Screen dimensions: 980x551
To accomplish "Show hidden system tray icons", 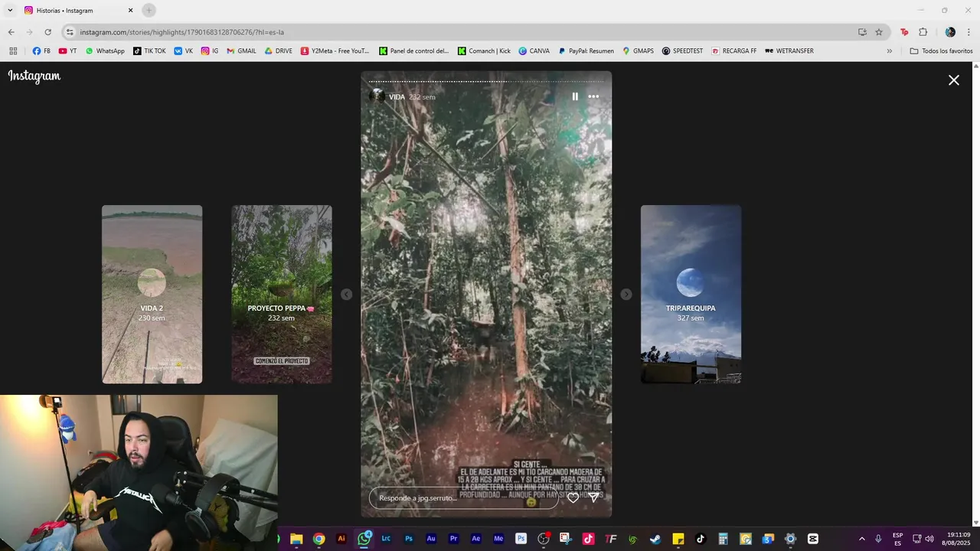I will [x=861, y=539].
